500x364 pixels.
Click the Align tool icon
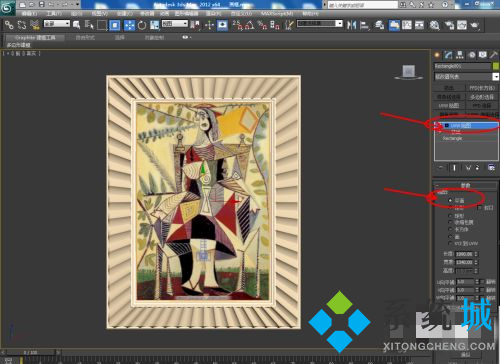coord(365,25)
